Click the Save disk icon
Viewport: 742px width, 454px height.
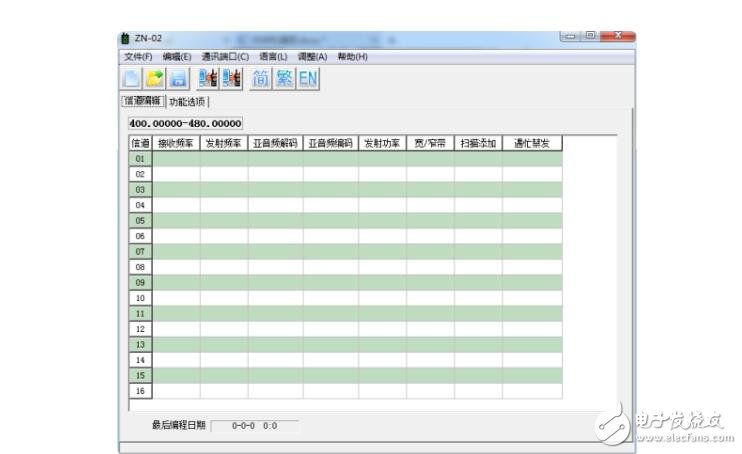click(178, 78)
